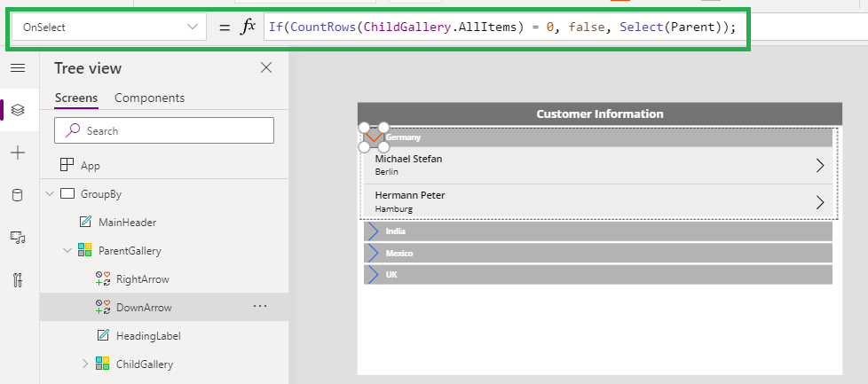Select the Tree view layers icon
The height and width of the screenshot is (384, 868).
pos(18,110)
